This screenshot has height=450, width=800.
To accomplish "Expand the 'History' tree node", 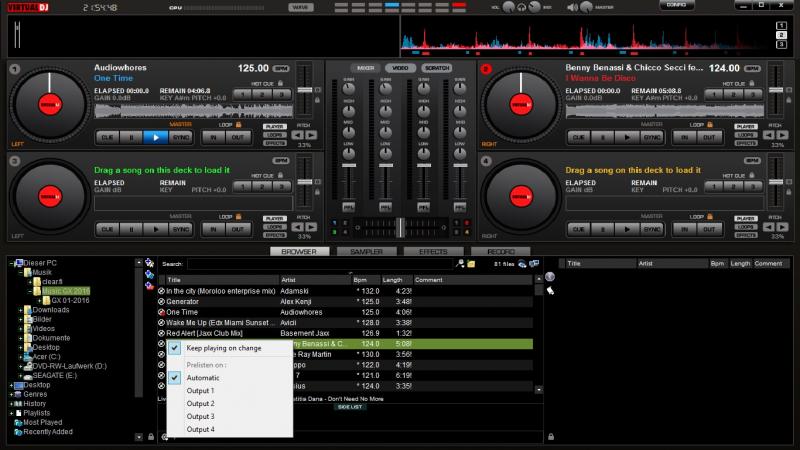I will (x=11, y=404).
